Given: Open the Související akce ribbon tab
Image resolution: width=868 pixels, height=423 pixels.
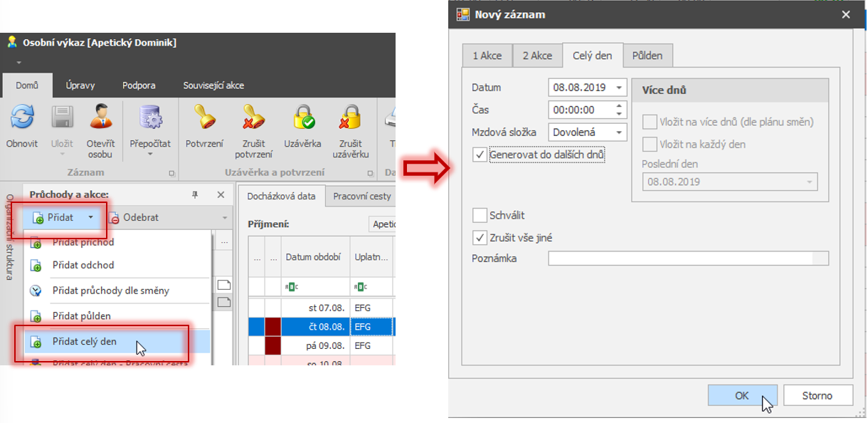Looking at the screenshot, I should click(x=213, y=85).
